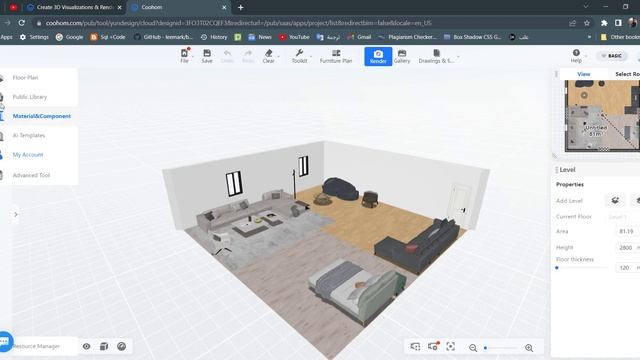Start a Render with the camera button
This screenshot has height=360, width=640.
tap(378, 56)
